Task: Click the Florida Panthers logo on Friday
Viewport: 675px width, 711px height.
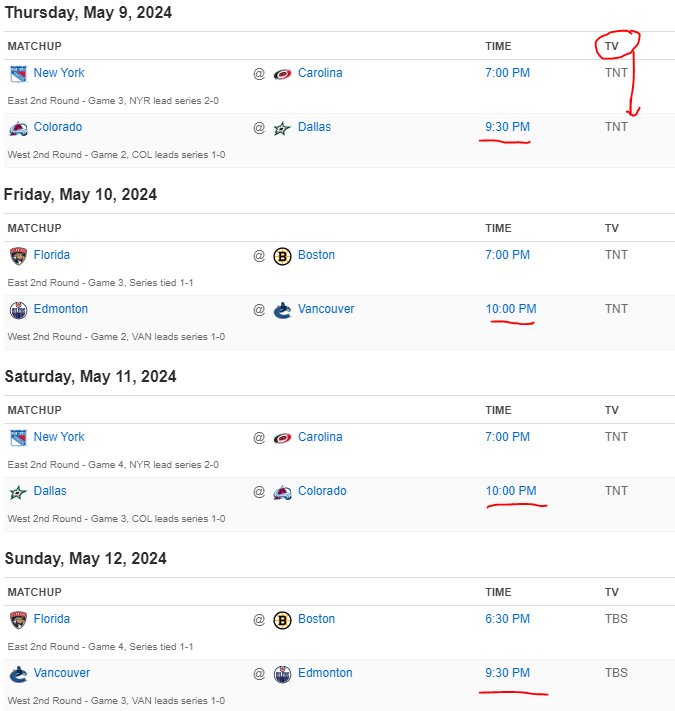Action: pyautogui.click(x=18, y=256)
